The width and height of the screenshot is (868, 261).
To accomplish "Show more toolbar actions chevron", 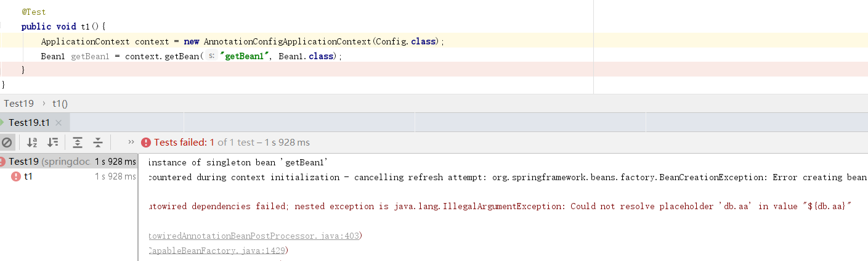I will [x=131, y=143].
